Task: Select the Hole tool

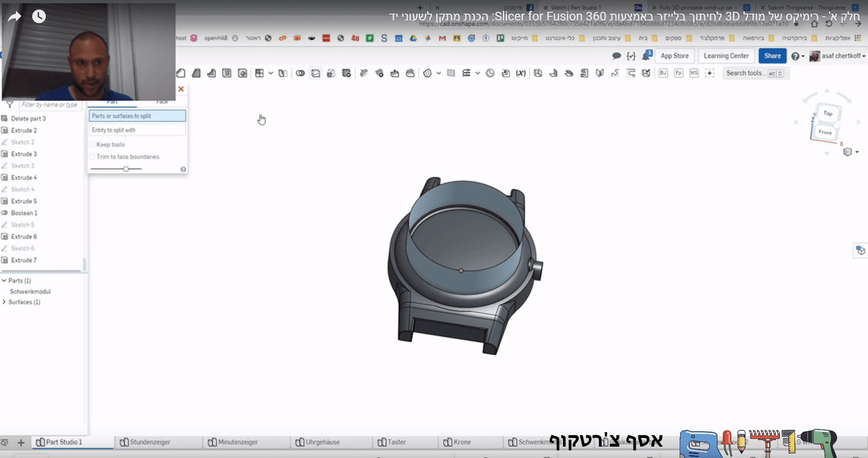Action: pos(243,73)
